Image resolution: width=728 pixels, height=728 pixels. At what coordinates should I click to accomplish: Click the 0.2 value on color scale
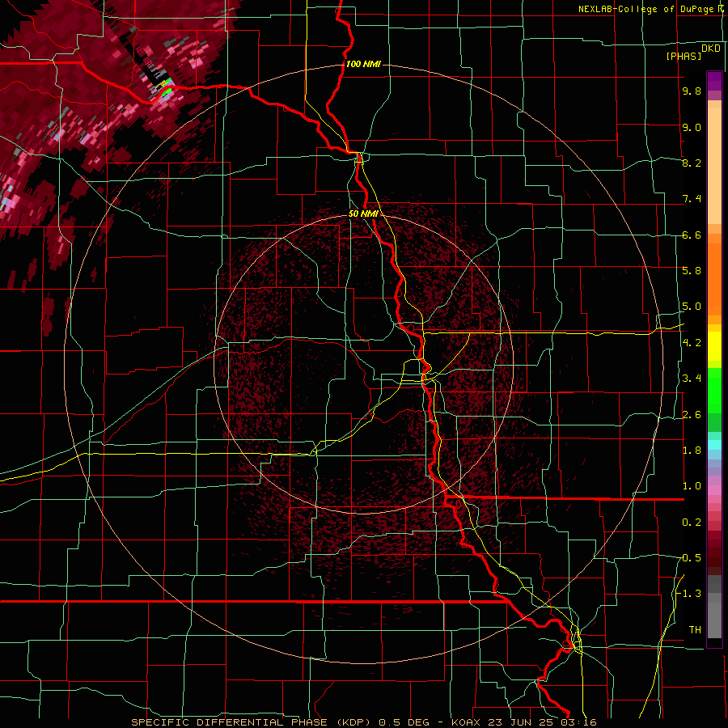692,522
